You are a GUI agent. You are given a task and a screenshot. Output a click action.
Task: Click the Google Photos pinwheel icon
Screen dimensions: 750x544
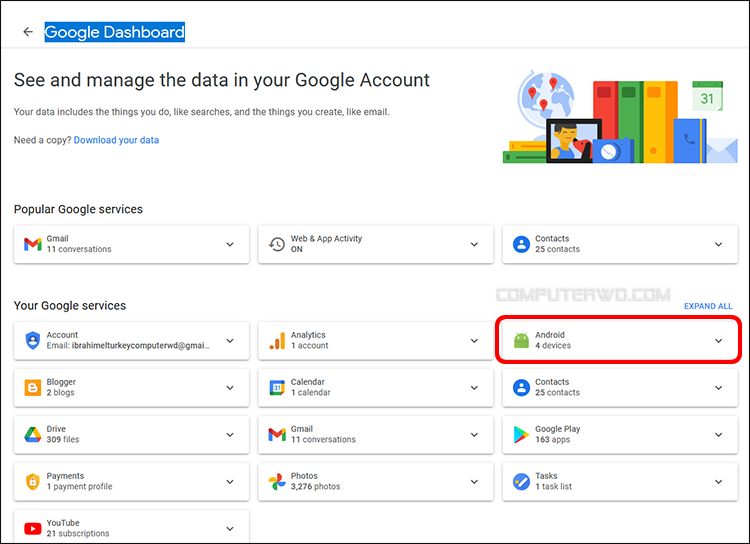[277, 481]
